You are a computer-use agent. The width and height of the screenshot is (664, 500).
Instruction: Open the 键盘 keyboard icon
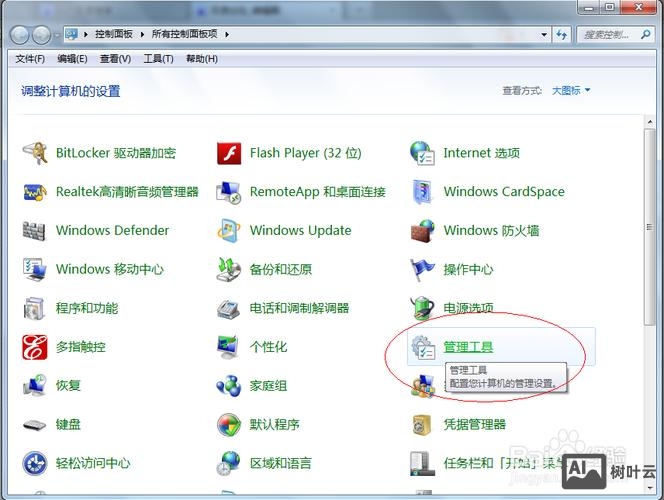coord(35,425)
